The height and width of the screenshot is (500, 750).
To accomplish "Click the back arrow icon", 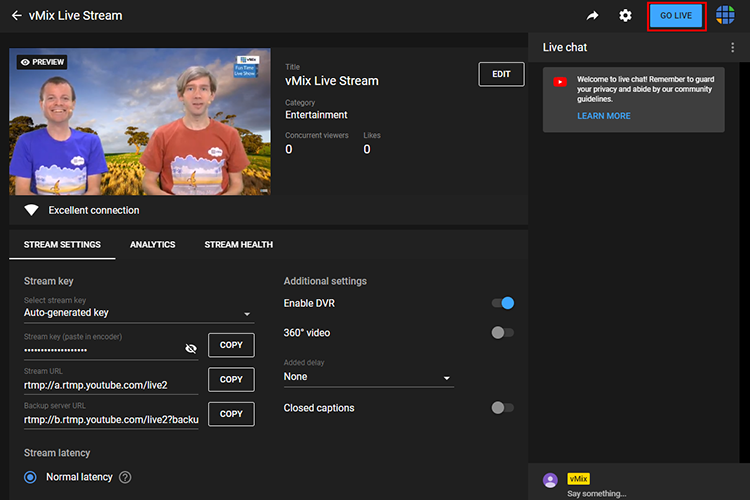I will click(x=16, y=16).
